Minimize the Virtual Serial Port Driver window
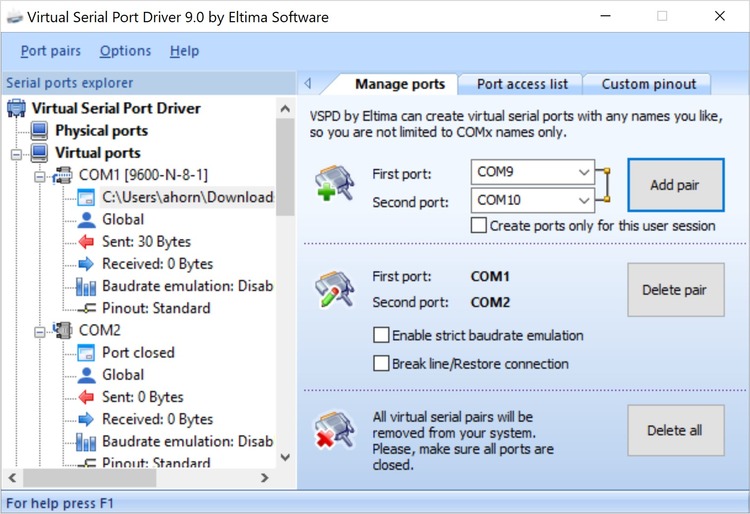 click(606, 16)
